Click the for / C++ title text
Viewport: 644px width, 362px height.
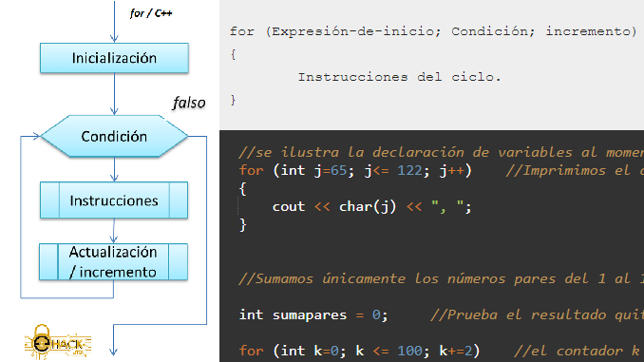[x=151, y=13]
